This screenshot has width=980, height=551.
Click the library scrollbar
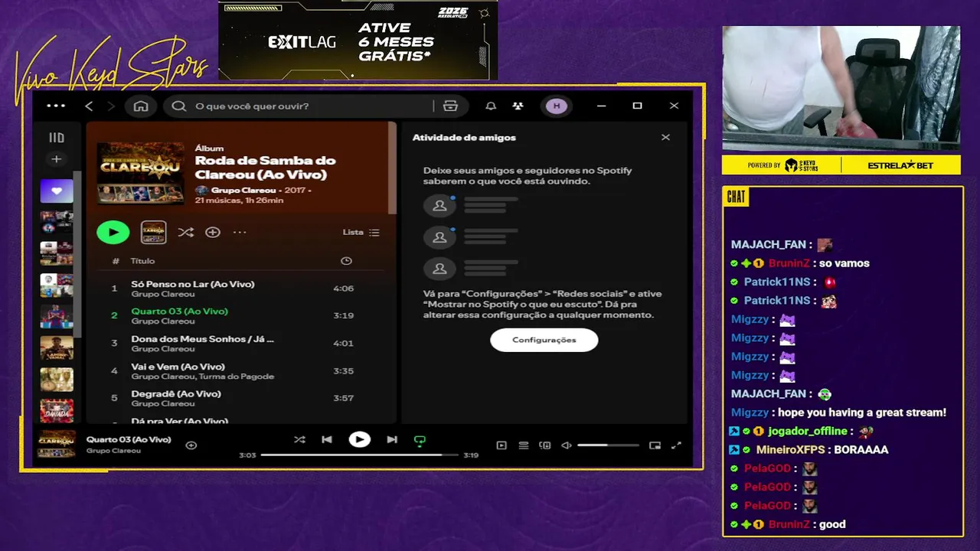click(77, 253)
